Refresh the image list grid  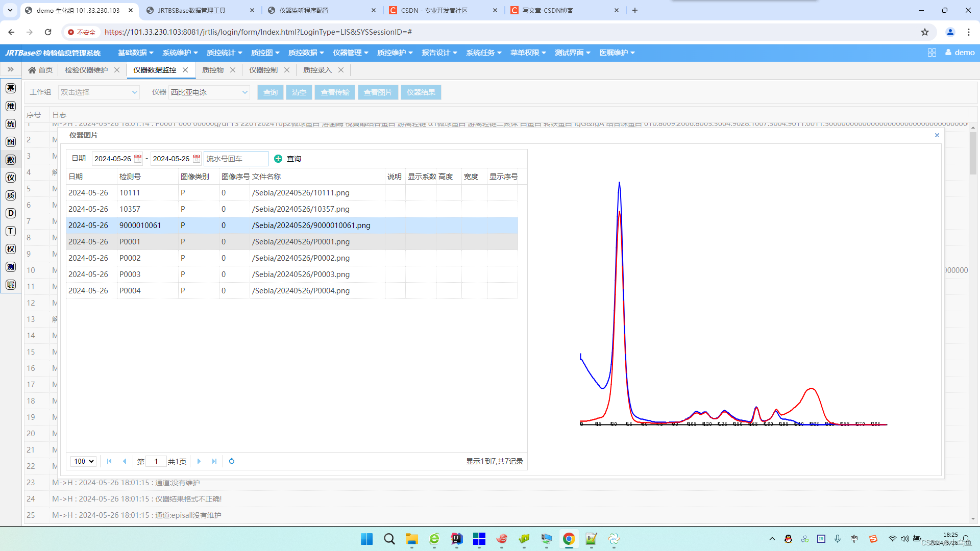click(x=232, y=461)
